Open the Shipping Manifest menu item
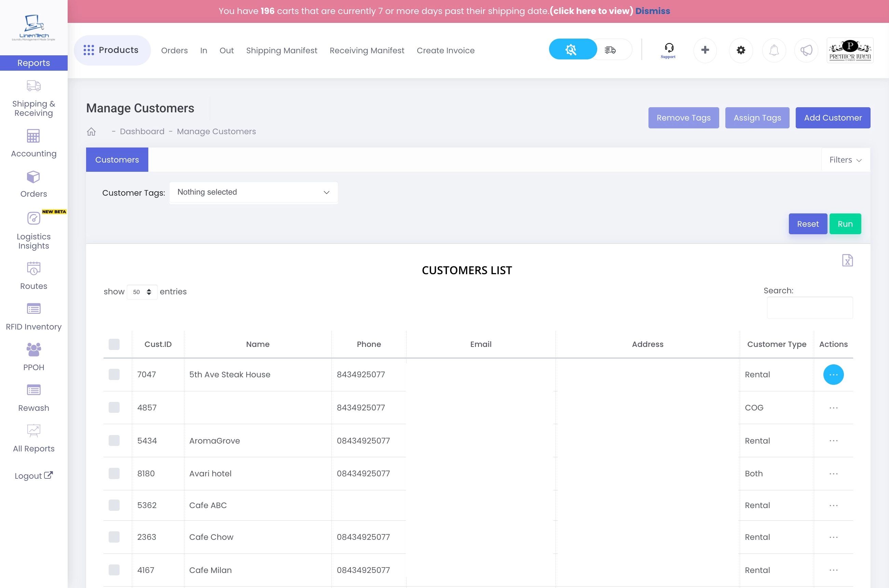The image size is (889, 588). [281, 51]
